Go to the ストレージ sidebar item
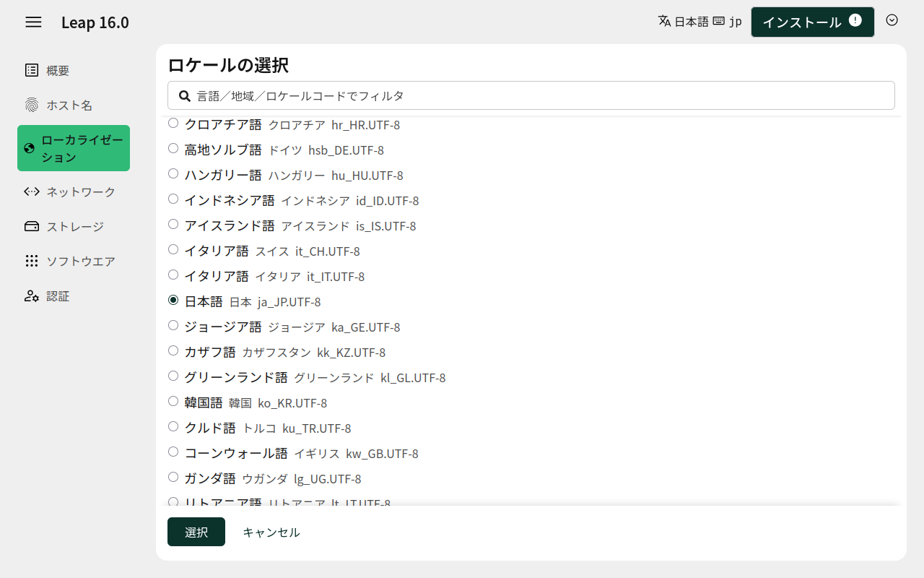This screenshot has width=924, height=578. 74,226
